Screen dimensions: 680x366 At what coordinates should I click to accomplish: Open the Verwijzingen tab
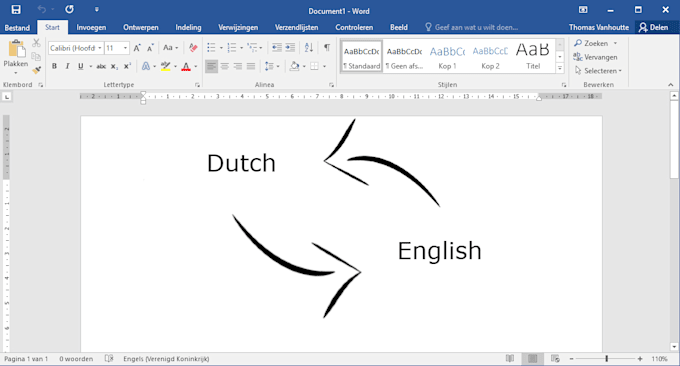(238, 27)
